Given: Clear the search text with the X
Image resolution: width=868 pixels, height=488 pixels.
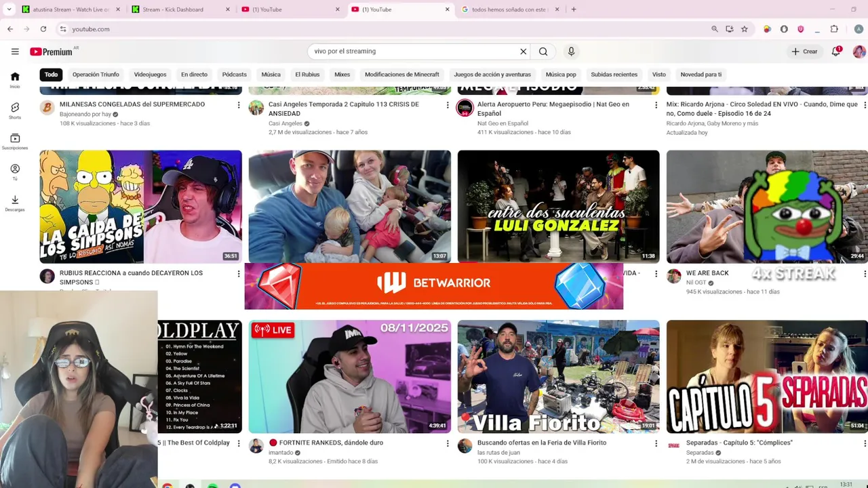Looking at the screenshot, I should click(524, 52).
